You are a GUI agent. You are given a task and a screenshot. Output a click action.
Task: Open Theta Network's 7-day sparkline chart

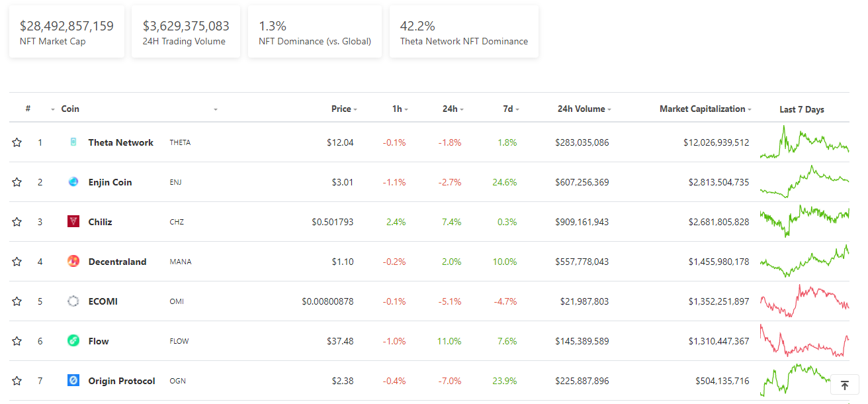(x=804, y=142)
